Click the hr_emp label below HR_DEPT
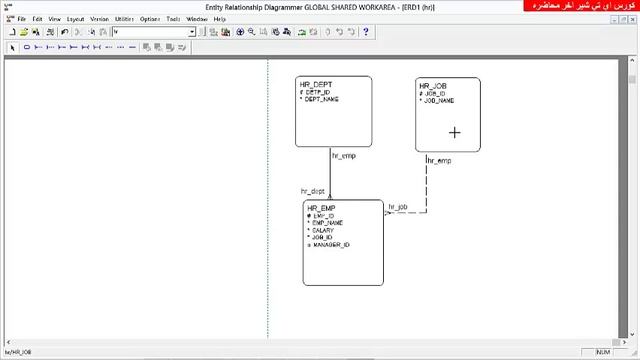The height and width of the screenshot is (360, 640). [344, 156]
